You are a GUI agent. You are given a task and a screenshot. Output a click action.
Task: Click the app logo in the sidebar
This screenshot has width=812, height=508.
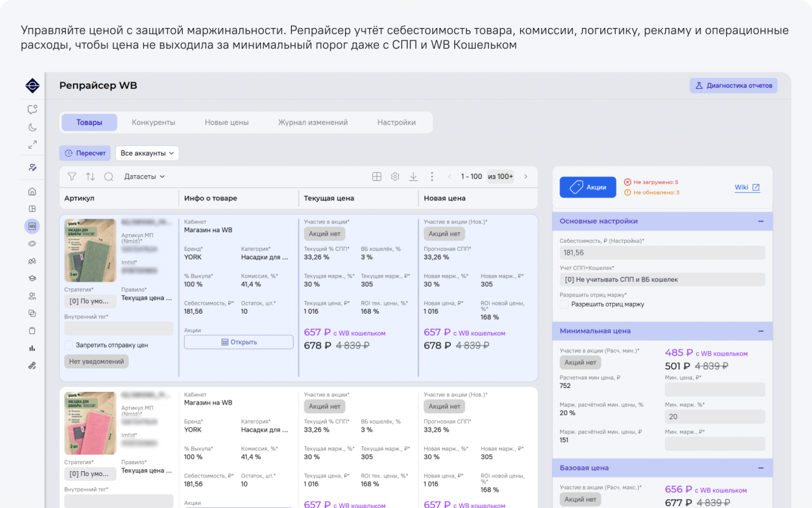[x=32, y=86]
